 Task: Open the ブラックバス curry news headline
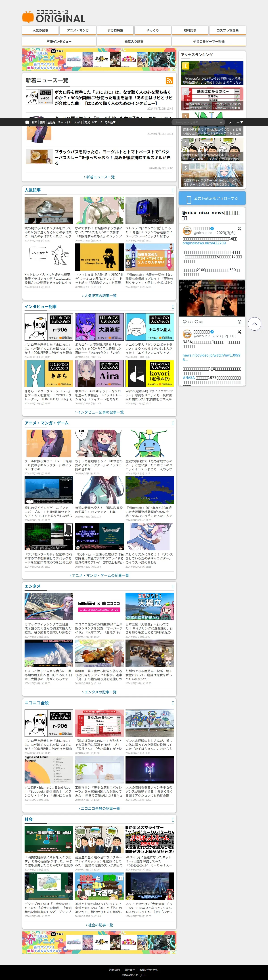[x=113, y=158]
